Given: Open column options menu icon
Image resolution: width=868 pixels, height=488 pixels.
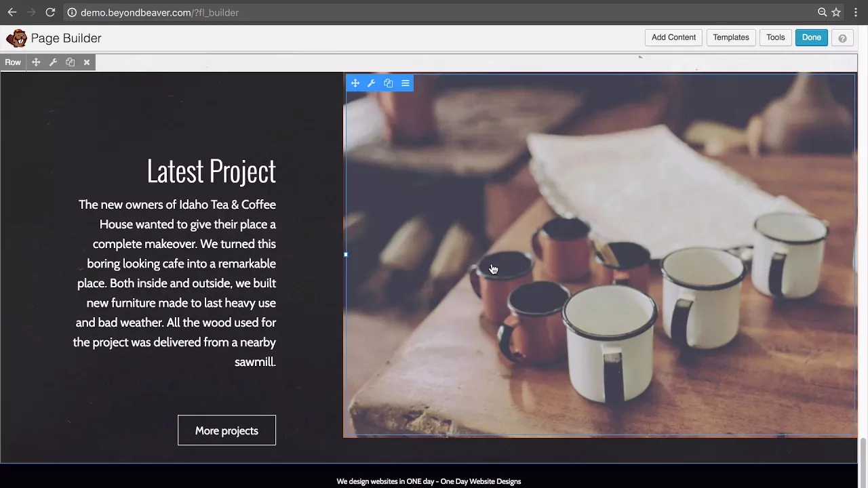Looking at the screenshot, I should (406, 83).
